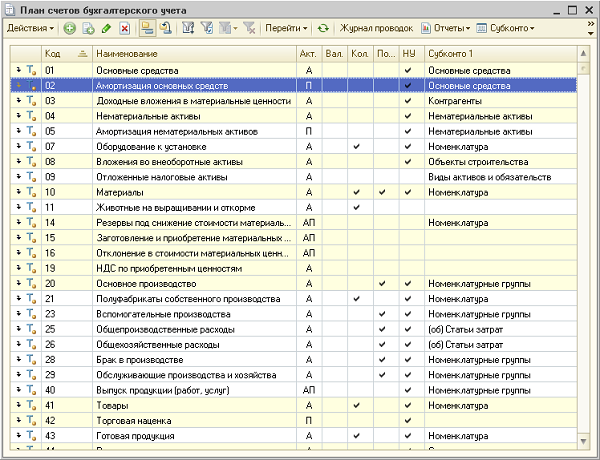Click the Акт. column header
The width and height of the screenshot is (600, 460).
(309, 54)
